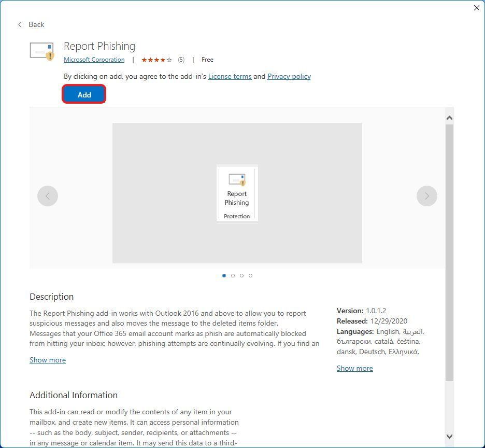
Task: Open the License terms link
Action: (230, 76)
